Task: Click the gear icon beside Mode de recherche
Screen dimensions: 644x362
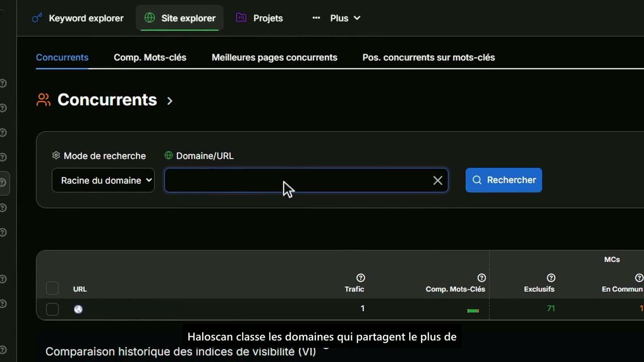Action: click(56, 155)
